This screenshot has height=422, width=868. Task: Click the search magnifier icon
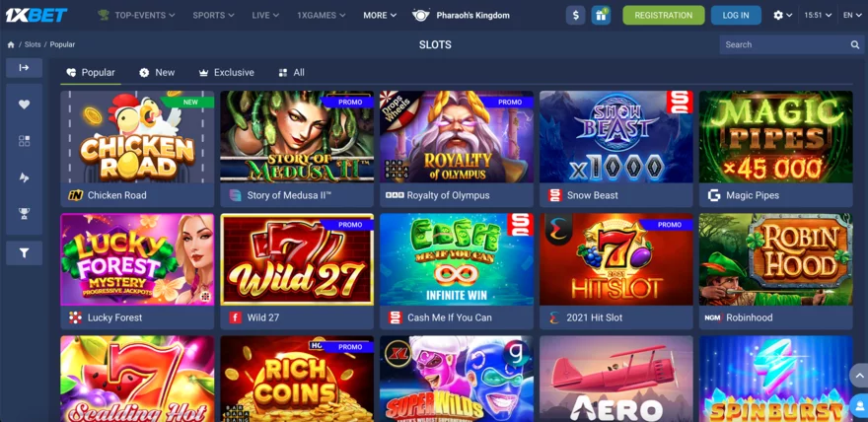pyautogui.click(x=855, y=44)
